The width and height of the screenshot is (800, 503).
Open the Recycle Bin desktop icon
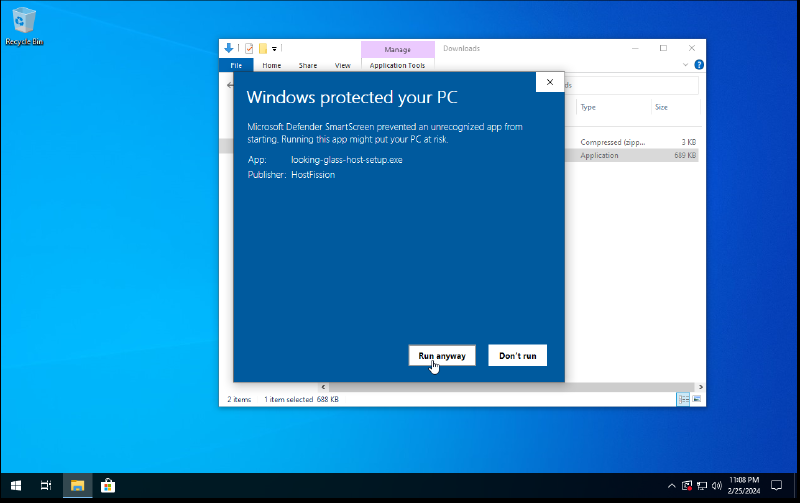(x=24, y=27)
